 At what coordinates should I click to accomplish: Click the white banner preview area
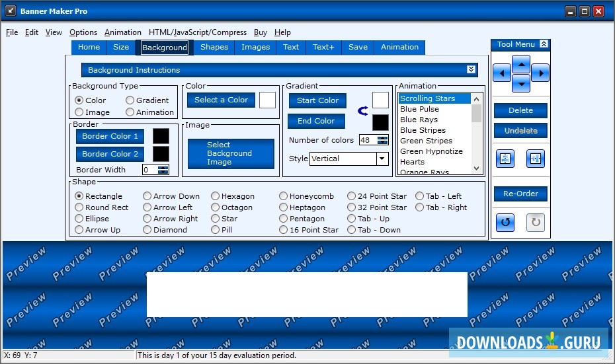(x=307, y=294)
